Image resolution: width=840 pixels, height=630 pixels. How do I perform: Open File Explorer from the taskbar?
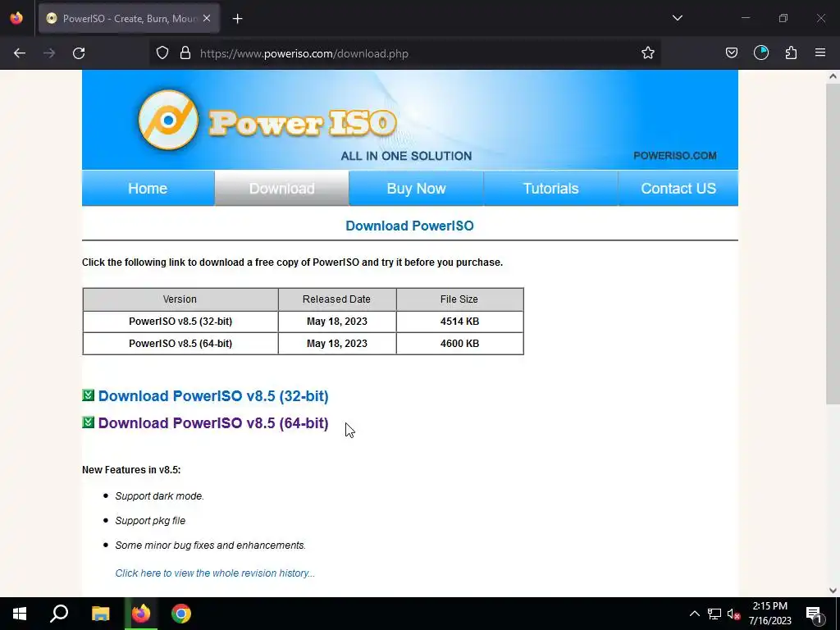point(100,614)
